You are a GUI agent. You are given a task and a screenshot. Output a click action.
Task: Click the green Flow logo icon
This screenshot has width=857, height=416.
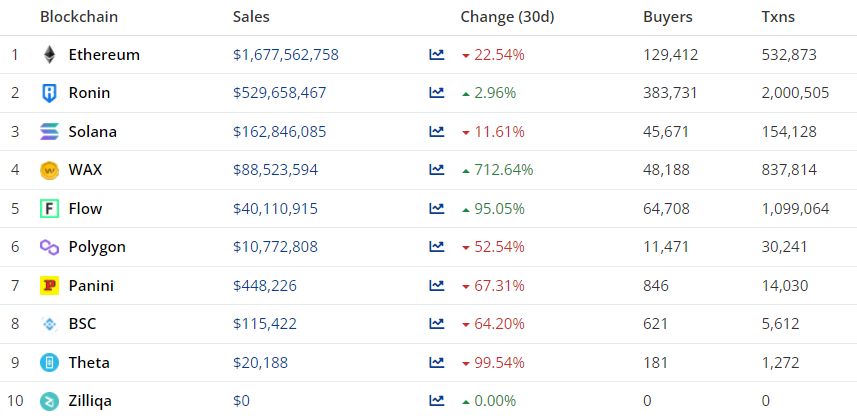[x=49, y=209]
